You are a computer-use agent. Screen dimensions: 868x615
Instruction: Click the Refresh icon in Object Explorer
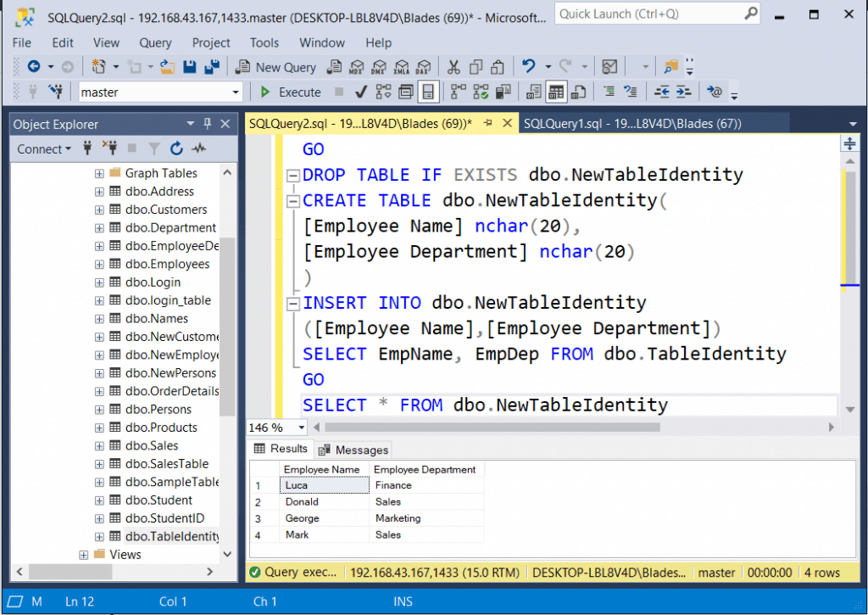click(x=175, y=148)
